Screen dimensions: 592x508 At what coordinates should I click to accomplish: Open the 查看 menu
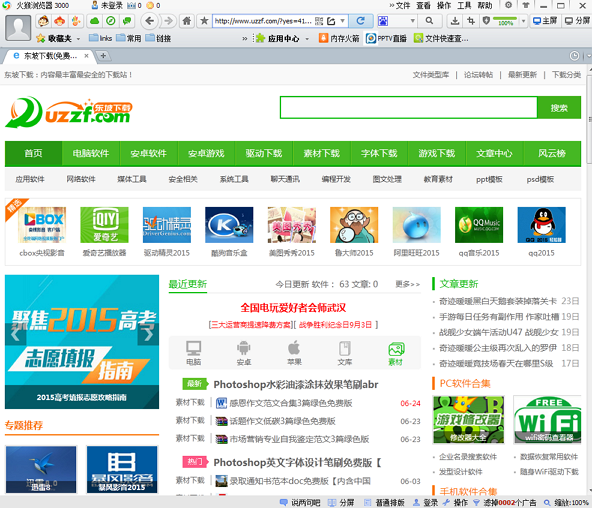423,5
